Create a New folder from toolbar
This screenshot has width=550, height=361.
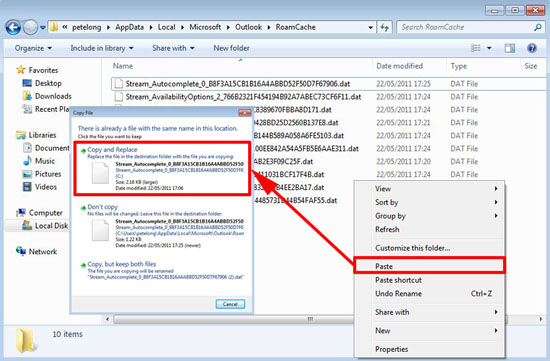[x=232, y=48]
